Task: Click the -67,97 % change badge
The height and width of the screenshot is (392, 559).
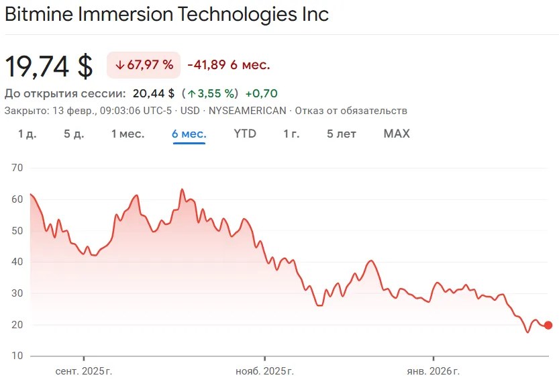Action: point(144,65)
